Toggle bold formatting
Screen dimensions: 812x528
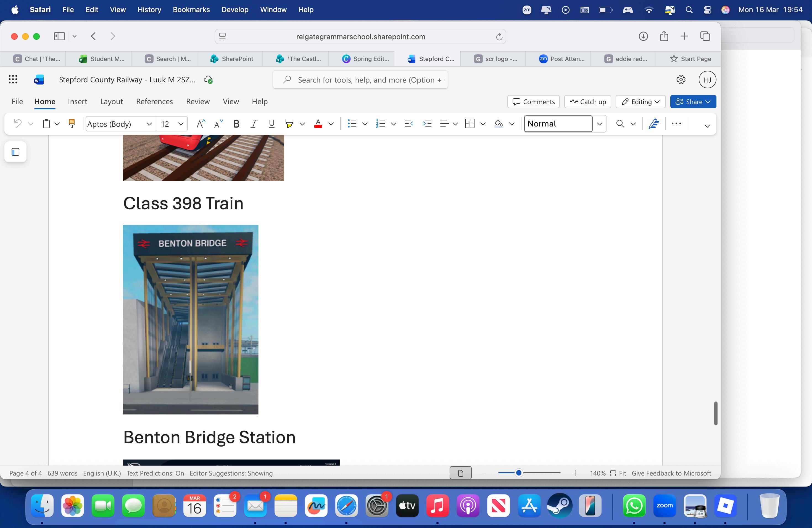pyautogui.click(x=236, y=124)
